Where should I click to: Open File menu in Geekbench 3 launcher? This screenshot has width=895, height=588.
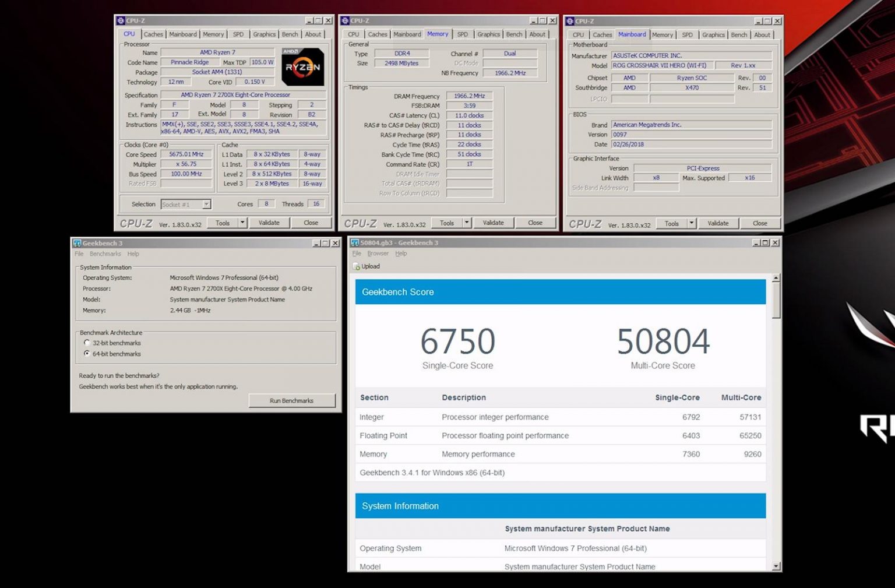coord(79,254)
